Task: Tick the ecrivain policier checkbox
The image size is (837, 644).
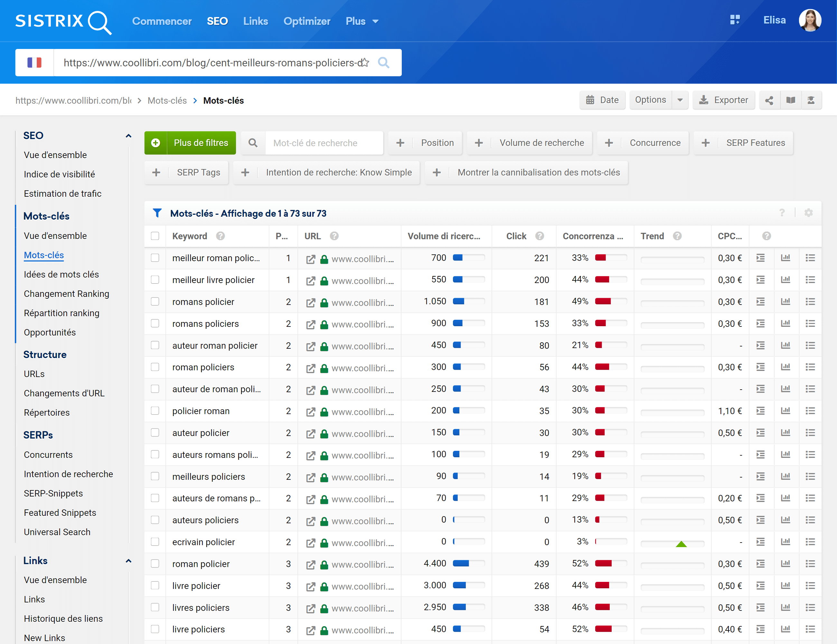Action: [x=155, y=542]
